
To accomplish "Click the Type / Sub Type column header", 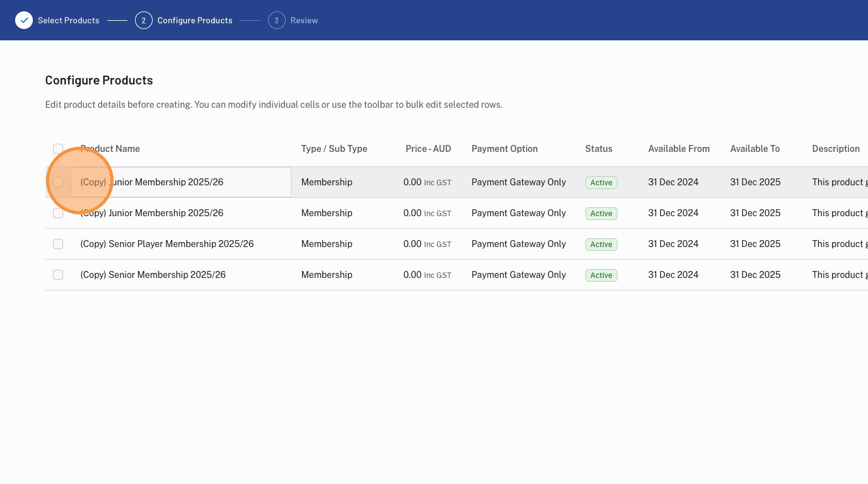I will [x=334, y=149].
